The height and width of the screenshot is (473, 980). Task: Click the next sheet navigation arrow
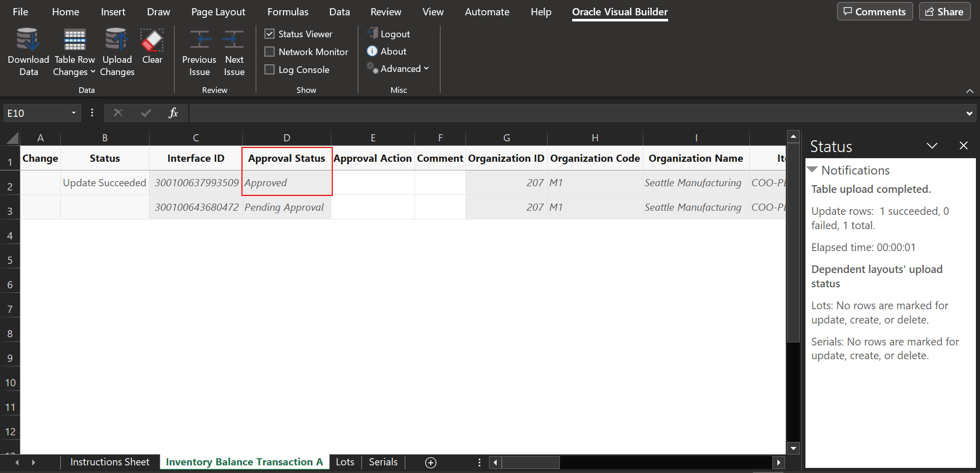pos(34,462)
